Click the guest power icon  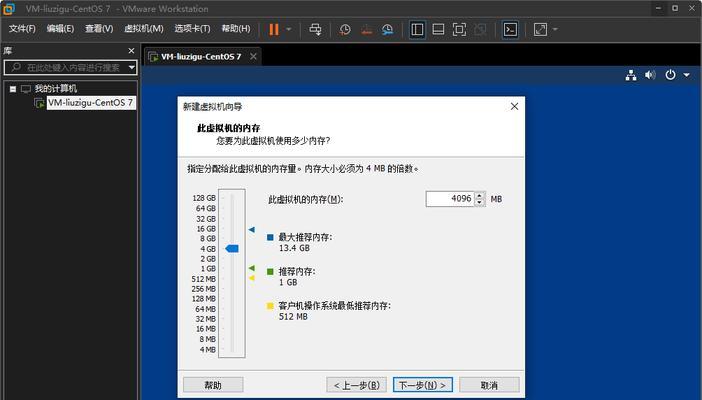tap(670, 75)
